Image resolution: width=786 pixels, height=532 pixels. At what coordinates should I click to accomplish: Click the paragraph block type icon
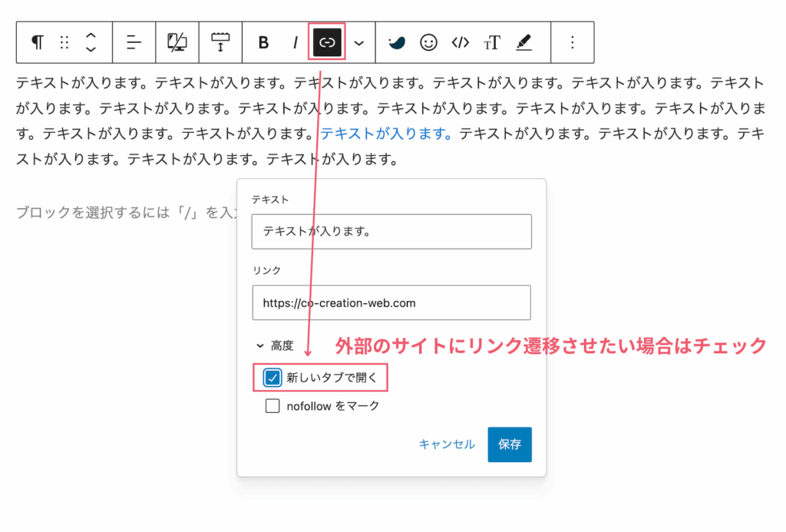point(38,43)
